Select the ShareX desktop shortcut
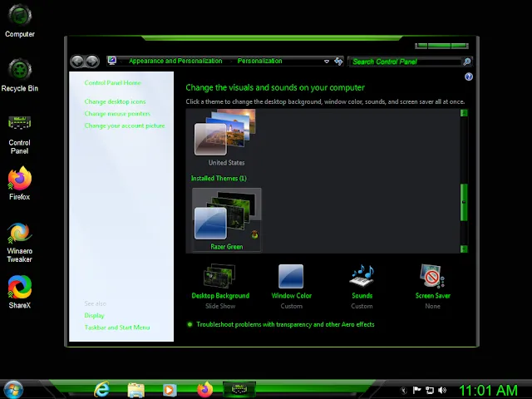 point(20,292)
